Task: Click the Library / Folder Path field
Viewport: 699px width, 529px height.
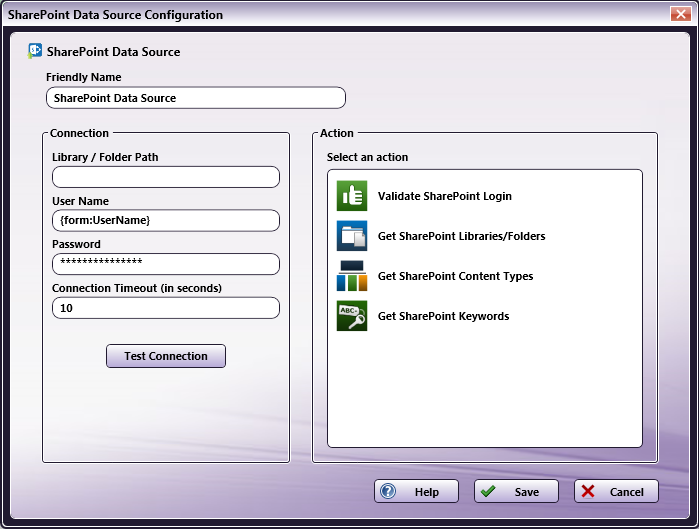Action: 166,177
